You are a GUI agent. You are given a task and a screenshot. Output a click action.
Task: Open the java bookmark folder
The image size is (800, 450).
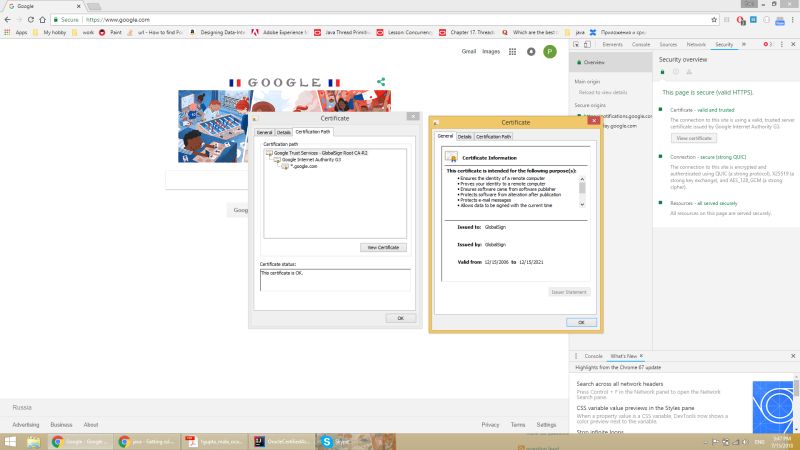[575, 32]
